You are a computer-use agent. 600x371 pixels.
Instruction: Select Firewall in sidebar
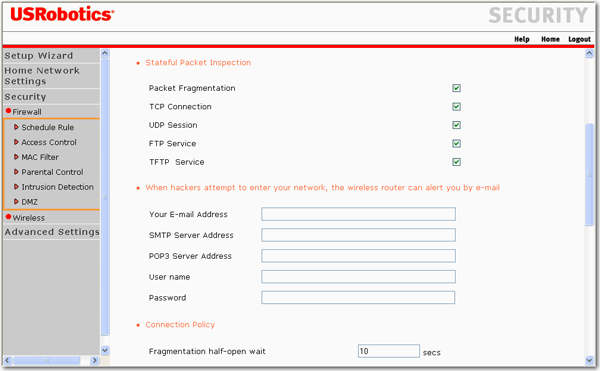27,112
